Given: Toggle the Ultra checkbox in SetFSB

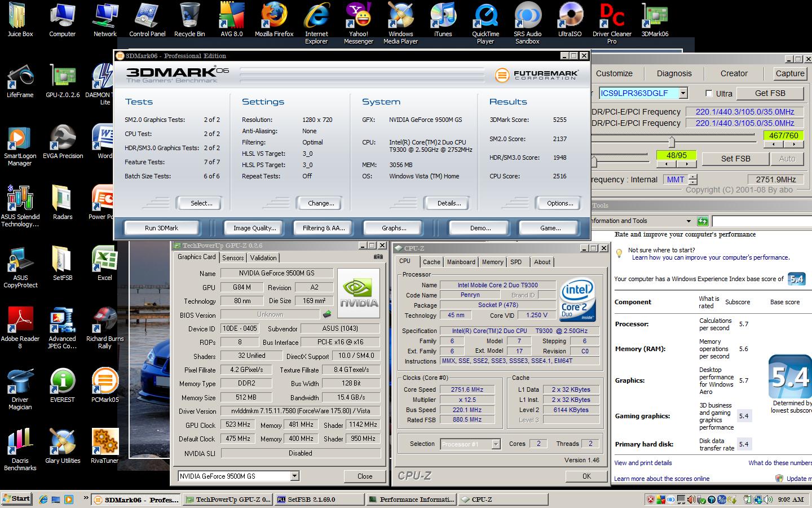Looking at the screenshot, I should 709,94.
